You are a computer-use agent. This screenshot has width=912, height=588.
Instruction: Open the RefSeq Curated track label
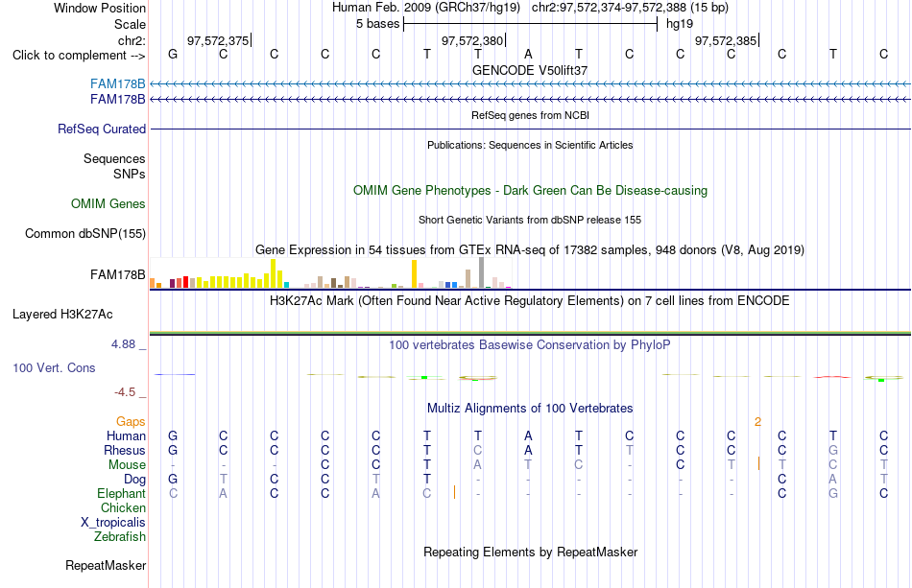click(102, 129)
